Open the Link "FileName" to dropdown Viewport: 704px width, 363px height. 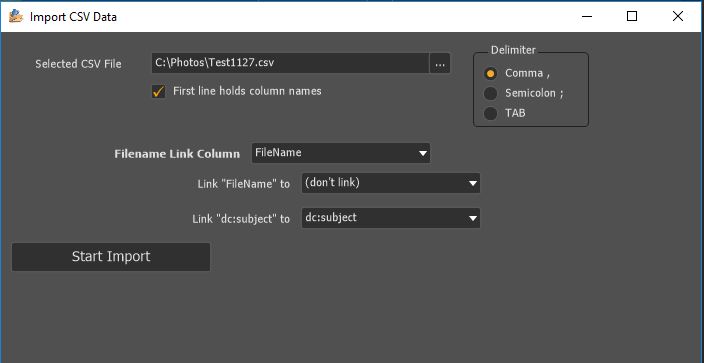click(x=391, y=183)
